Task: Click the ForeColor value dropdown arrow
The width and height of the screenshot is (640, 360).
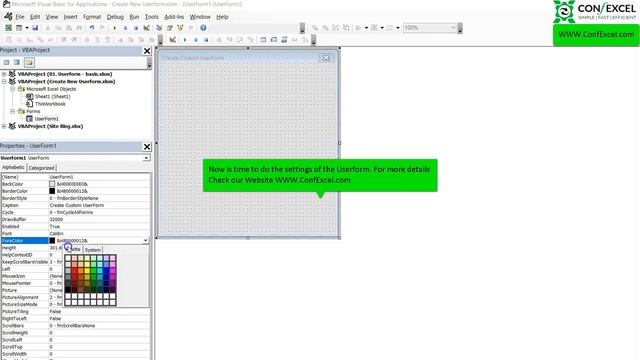Action: tap(145, 241)
